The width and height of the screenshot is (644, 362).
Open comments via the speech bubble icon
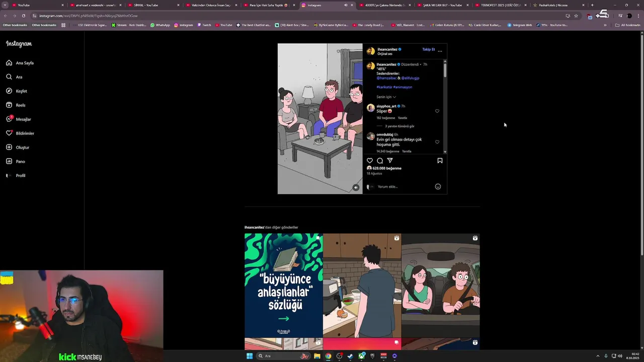tap(380, 160)
